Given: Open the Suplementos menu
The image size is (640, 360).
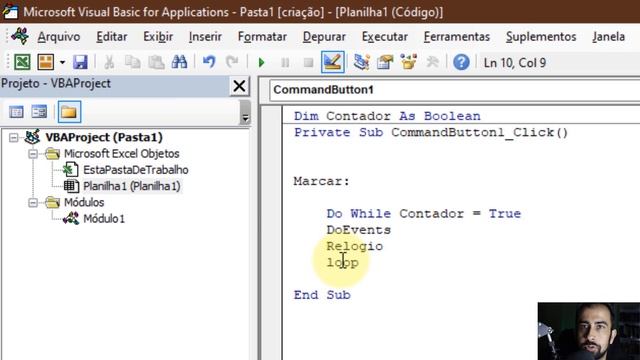Looking at the screenshot, I should pyautogui.click(x=541, y=37).
